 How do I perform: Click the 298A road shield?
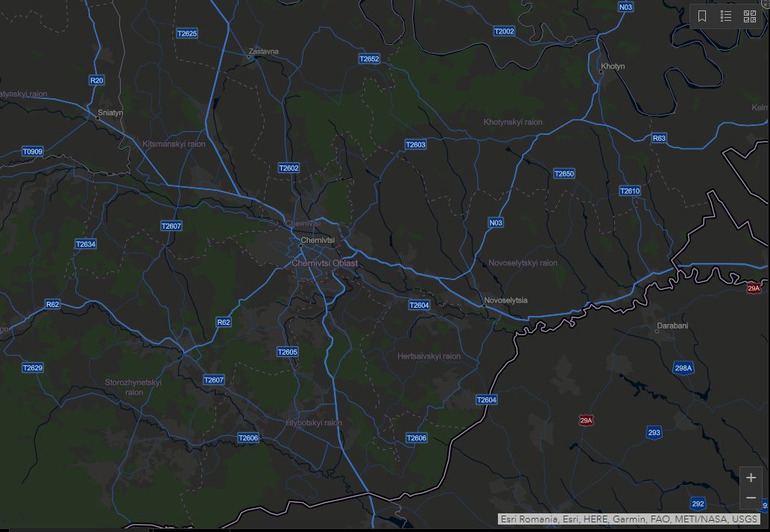click(x=683, y=368)
